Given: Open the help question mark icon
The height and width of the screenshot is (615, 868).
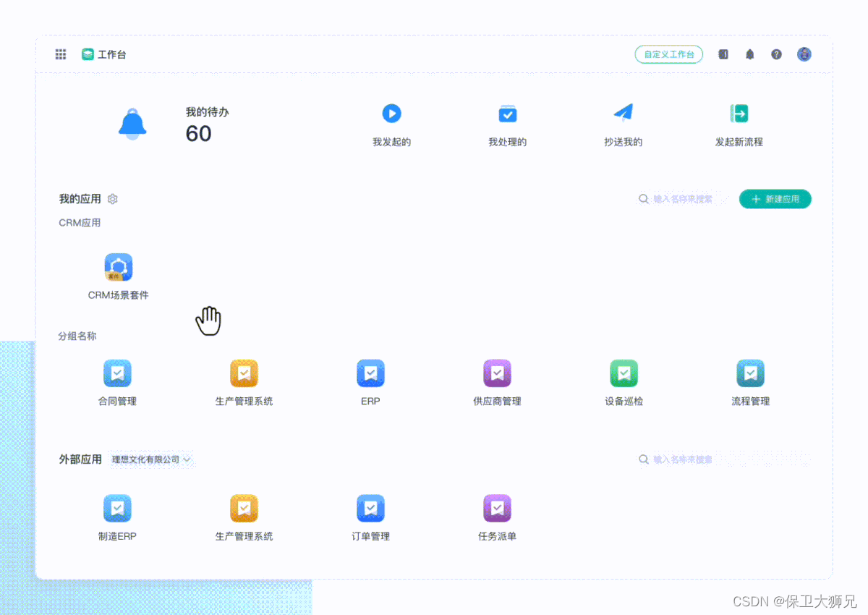Looking at the screenshot, I should tap(776, 54).
